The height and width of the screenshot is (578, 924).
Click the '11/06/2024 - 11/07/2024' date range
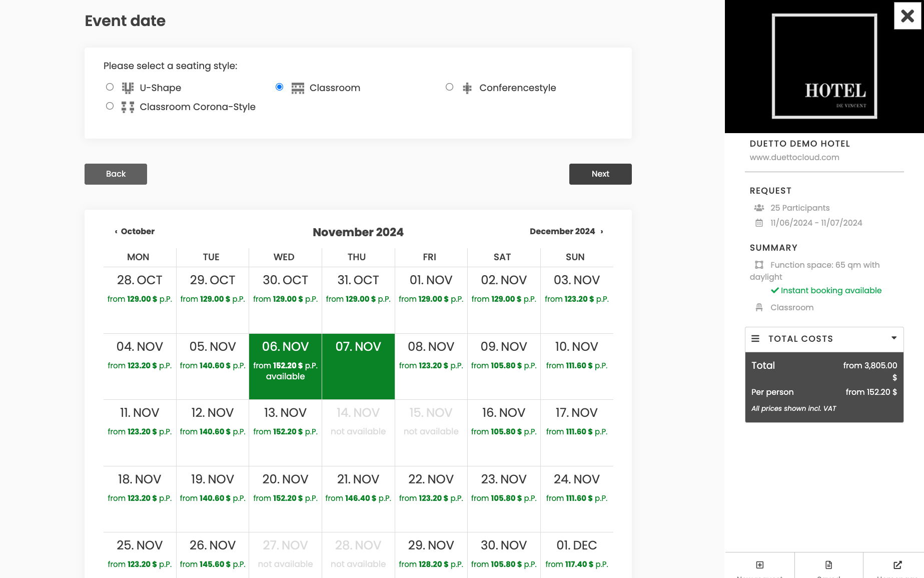pyautogui.click(x=816, y=223)
